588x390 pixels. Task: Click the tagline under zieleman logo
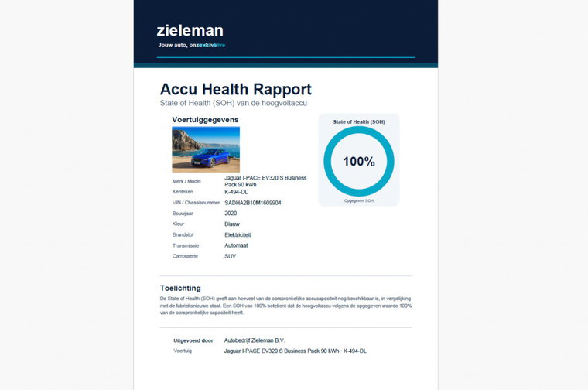pyautogui.click(x=192, y=46)
